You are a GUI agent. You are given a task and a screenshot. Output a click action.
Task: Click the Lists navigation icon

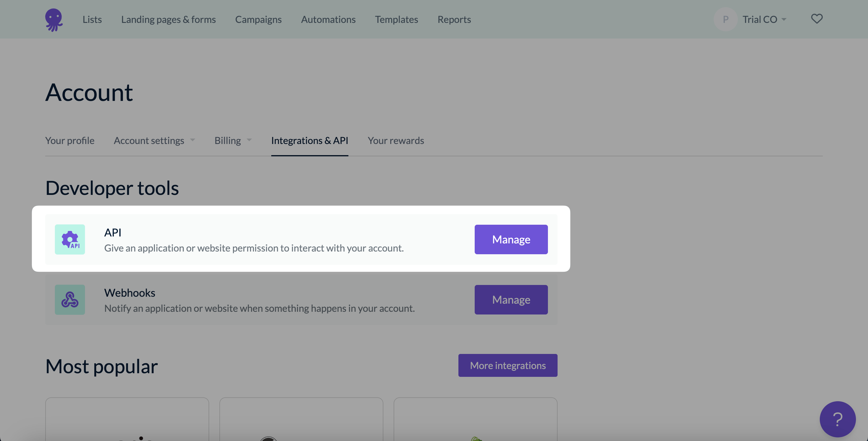[x=92, y=19]
